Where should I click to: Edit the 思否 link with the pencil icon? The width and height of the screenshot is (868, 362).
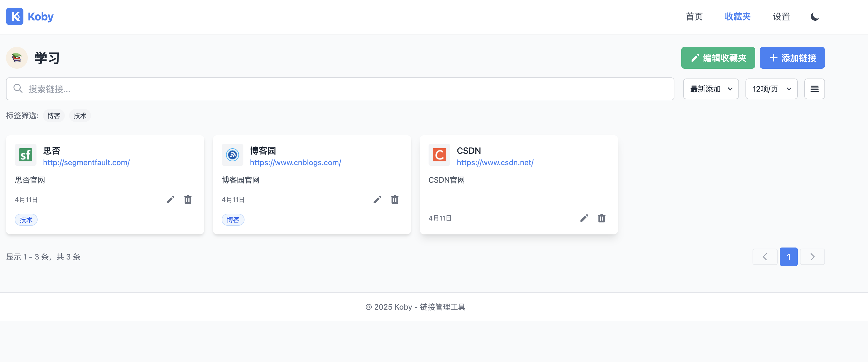(x=170, y=200)
